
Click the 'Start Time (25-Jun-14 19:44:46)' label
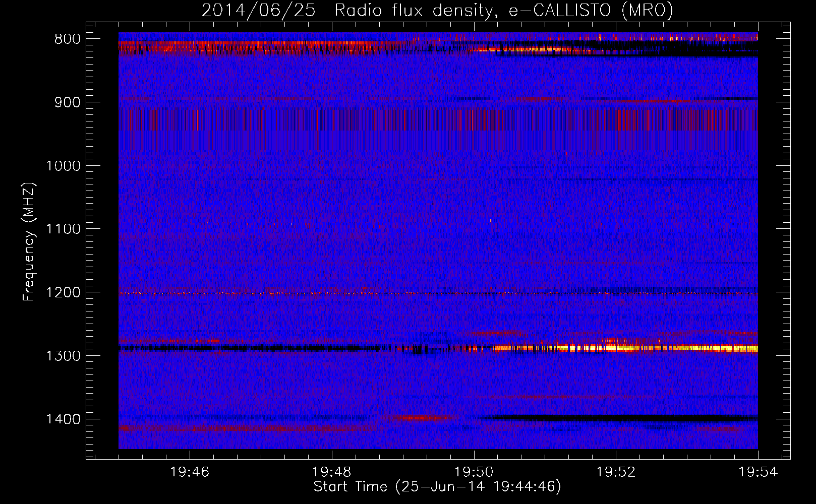(437, 487)
